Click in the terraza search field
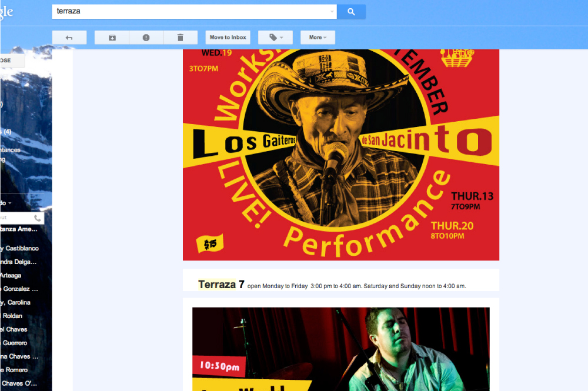Image resolution: width=588 pixels, height=391 pixels. tap(188, 12)
